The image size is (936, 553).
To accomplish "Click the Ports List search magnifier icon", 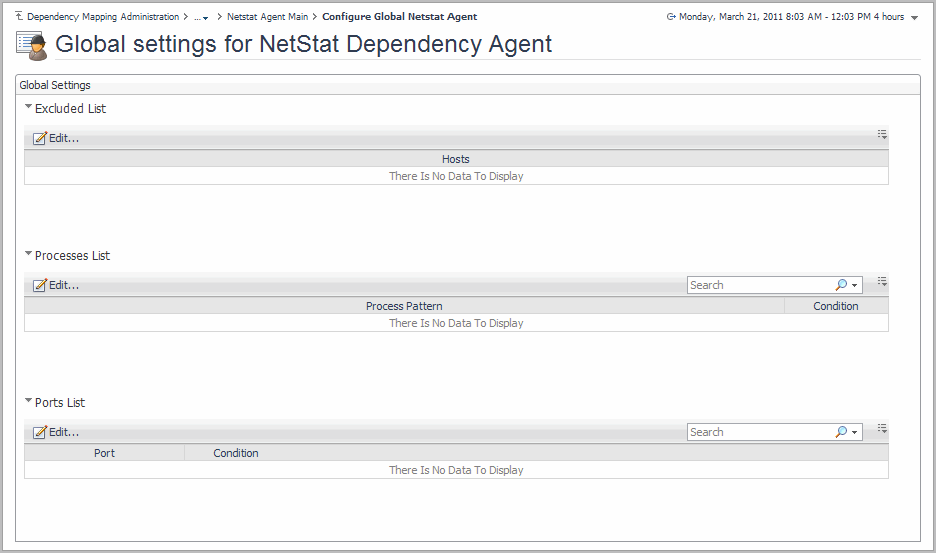I will 842,432.
